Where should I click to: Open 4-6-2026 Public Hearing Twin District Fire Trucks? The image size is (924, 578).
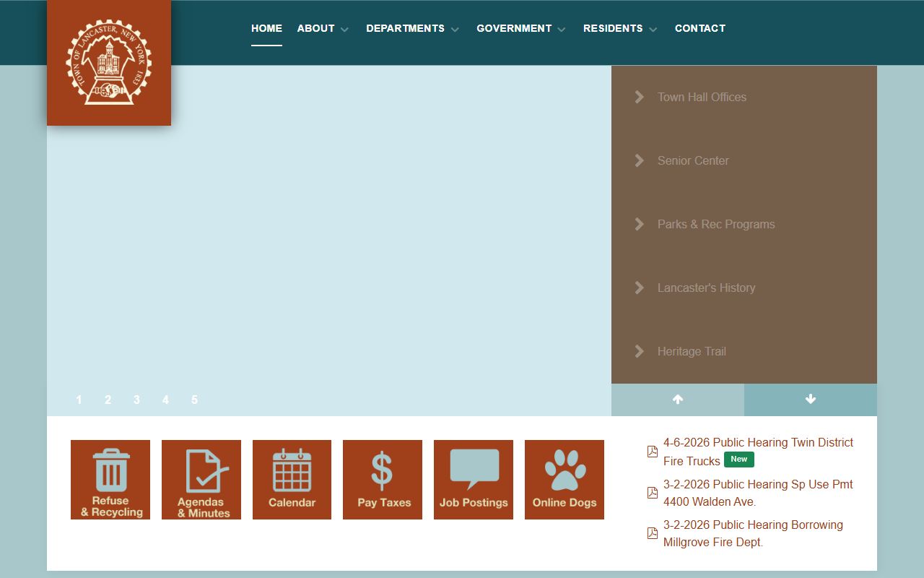point(758,452)
